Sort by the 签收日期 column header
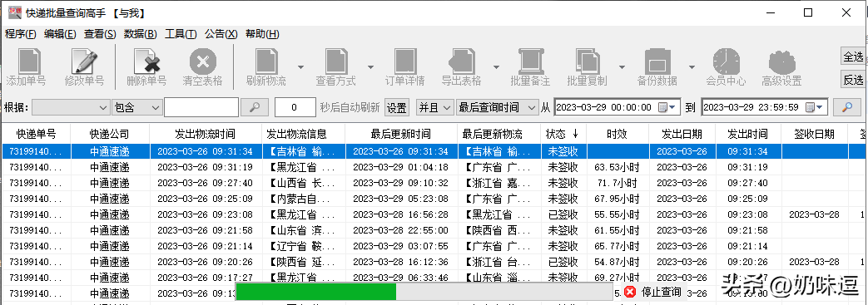Image resolution: width=868 pixels, height=305 pixels. tap(814, 134)
